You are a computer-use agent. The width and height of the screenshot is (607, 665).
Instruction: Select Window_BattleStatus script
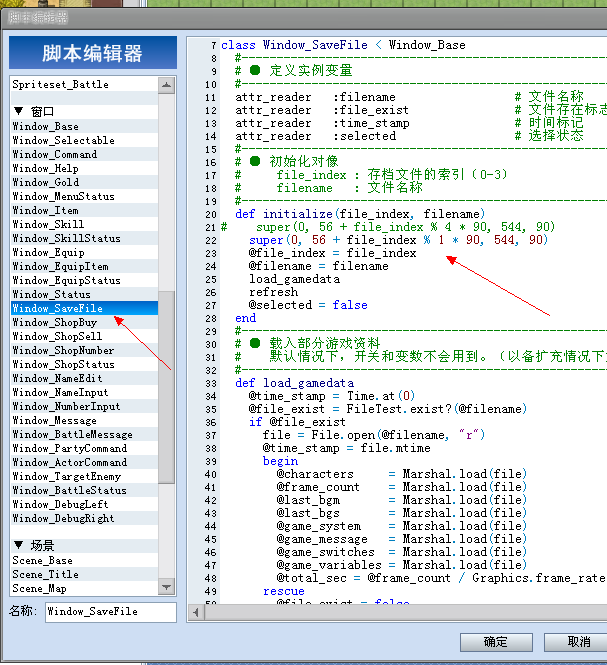point(84,490)
